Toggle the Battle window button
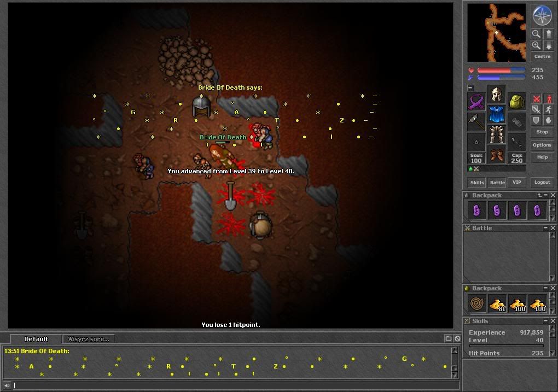Image resolution: width=558 pixels, height=392 pixels. (497, 183)
